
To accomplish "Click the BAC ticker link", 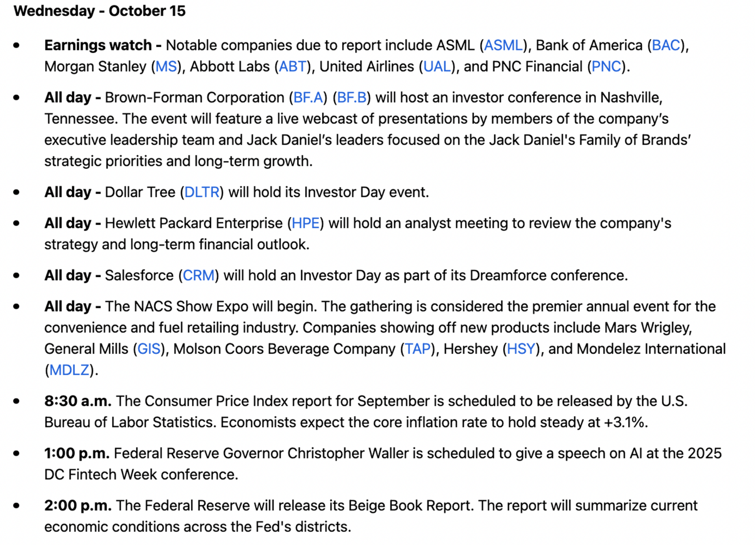I will pos(666,45).
